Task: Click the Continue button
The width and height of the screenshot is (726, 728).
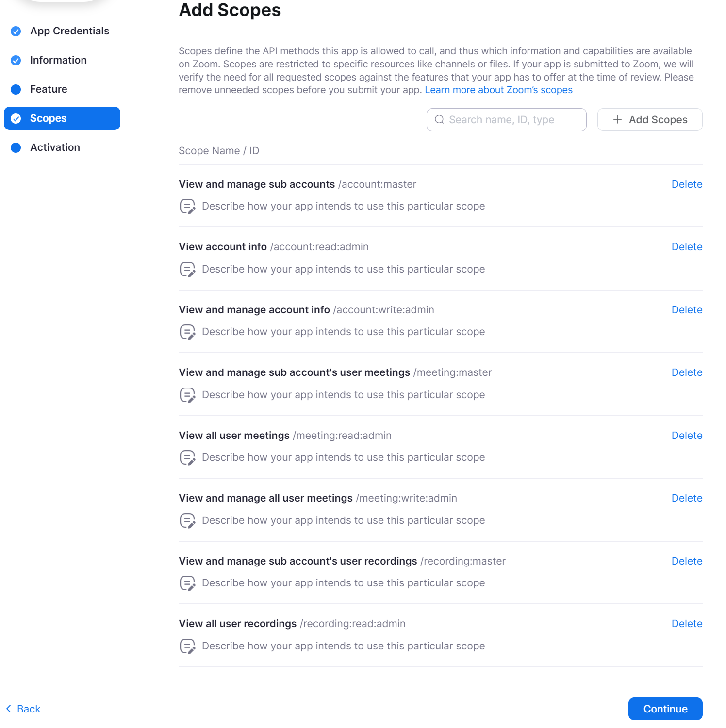Action: pos(665,709)
